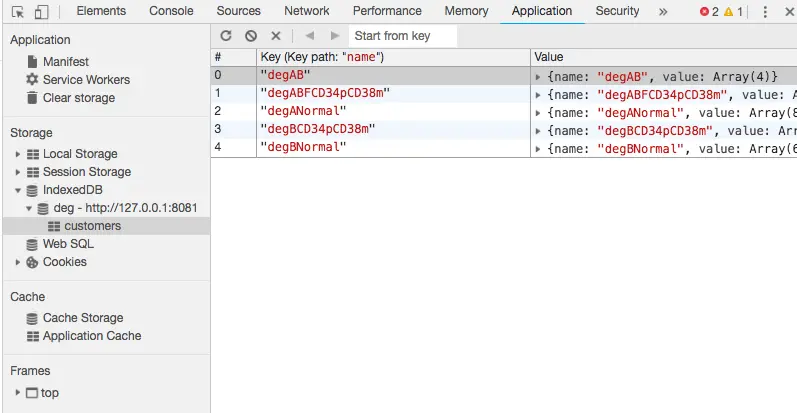Delete selected entry with X icon

[276, 36]
